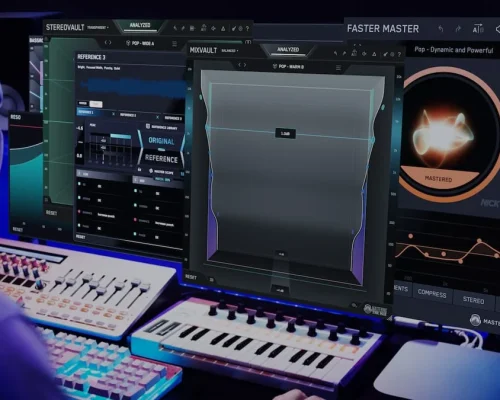The image size is (500, 400).
Task: Click RESET in the reference window
Action: coord(80,237)
